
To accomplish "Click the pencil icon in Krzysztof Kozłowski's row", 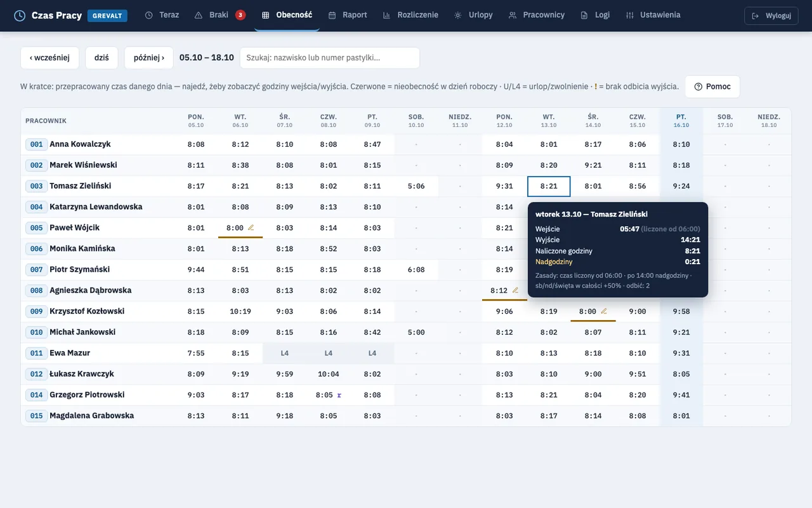I will (604, 311).
